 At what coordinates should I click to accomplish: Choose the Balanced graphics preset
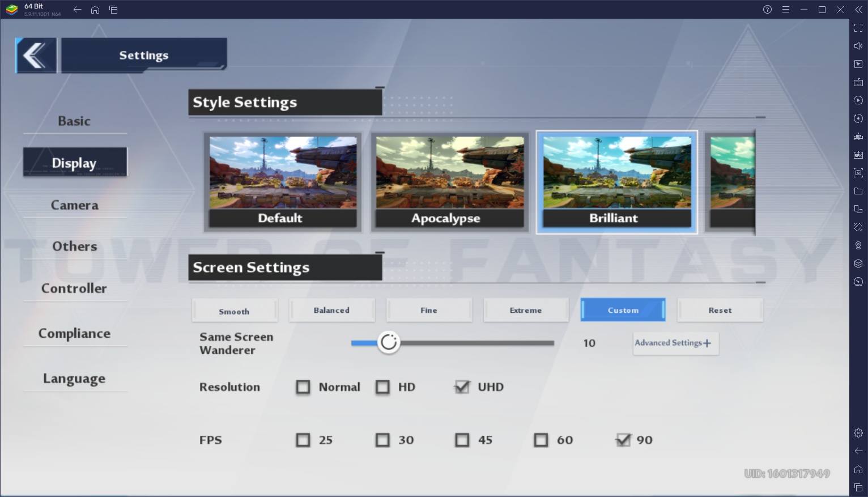(331, 311)
